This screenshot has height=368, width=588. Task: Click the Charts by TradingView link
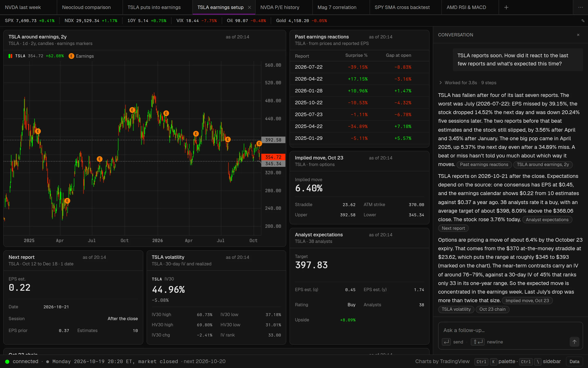(x=442, y=361)
